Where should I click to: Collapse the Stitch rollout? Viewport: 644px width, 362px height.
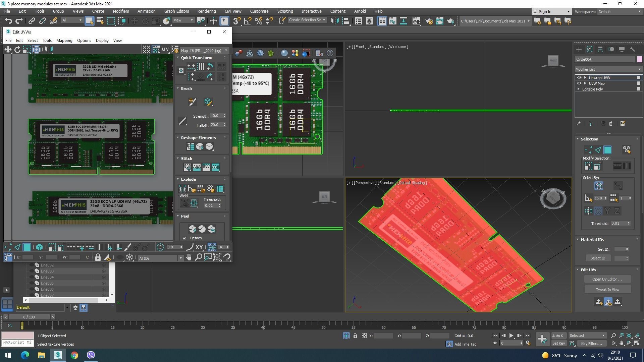178,158
